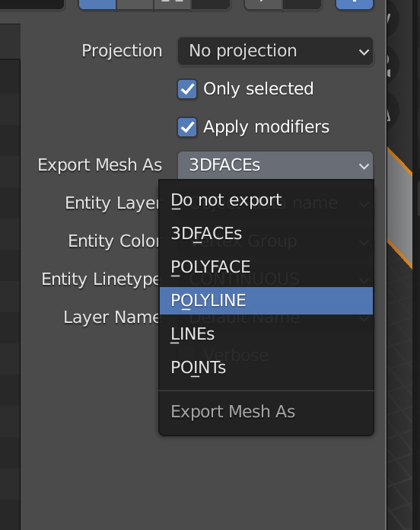Click the topmost viewport navigation gizmo circle
The width and height of the screenshot is (420, 530).
393,18
